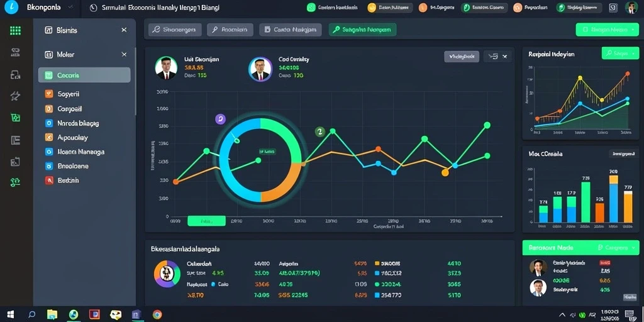The width and height of the screenshot is (644, 322).
Task: Open the first person avatar under green header
Action: 538,268
